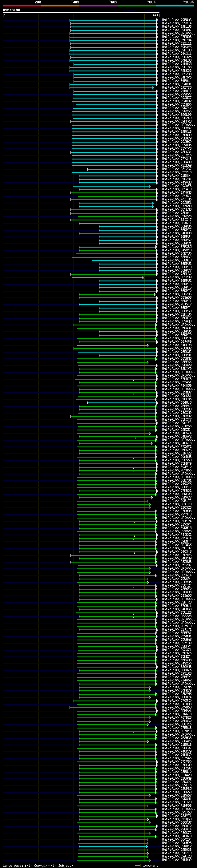
Task: Click the short cyan bar for UniRef100_O81237
Action: tap(123, 169)
